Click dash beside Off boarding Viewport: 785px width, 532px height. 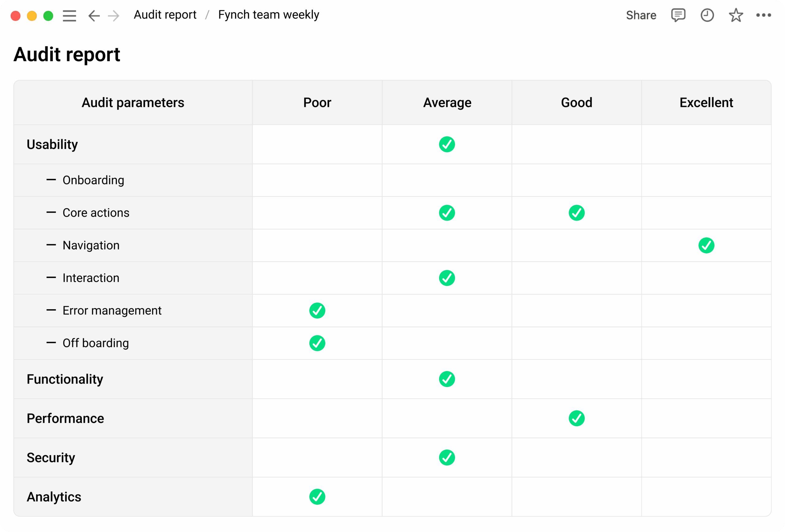tap(51, 343)
